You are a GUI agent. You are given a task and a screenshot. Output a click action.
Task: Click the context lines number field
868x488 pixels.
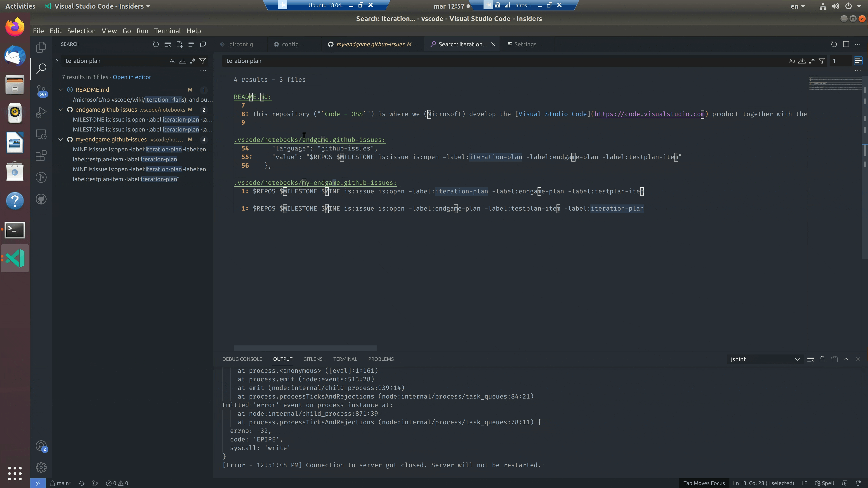[840, 61]
